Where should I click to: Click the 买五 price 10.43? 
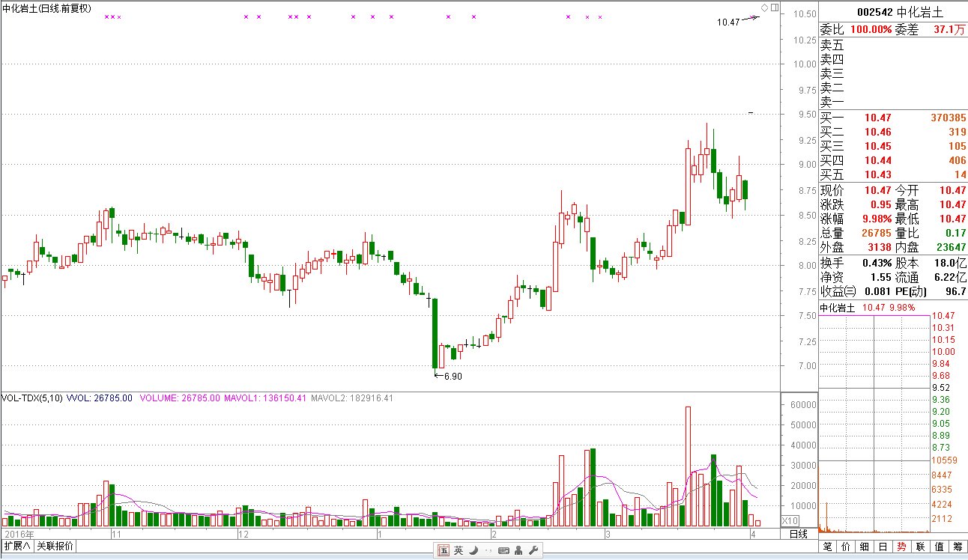click(878, 174)
